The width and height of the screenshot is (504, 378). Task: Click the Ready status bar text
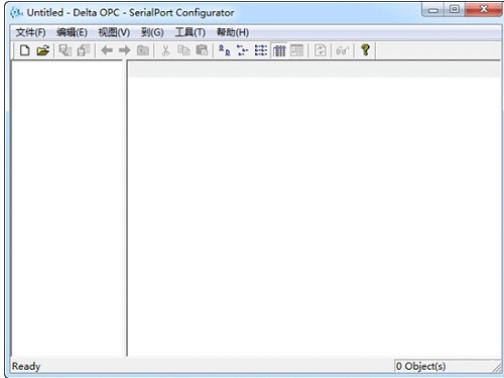pyautogui.click(x=26, y=366)
